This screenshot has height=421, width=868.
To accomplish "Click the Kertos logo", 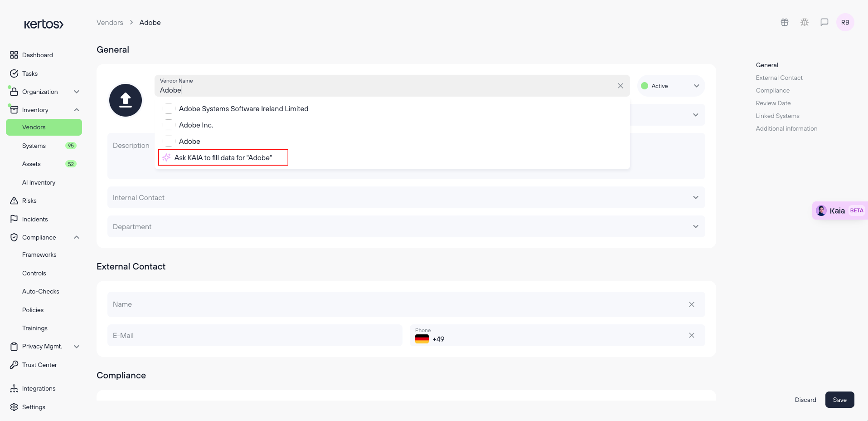I will pyautogui.click(x=44, y=24).
